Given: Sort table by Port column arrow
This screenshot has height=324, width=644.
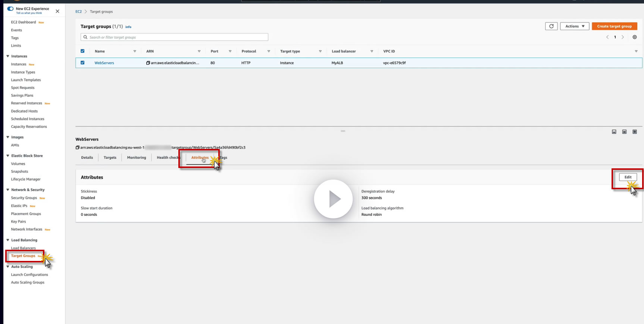Looking at the screenshot, I should coord(230,51).
